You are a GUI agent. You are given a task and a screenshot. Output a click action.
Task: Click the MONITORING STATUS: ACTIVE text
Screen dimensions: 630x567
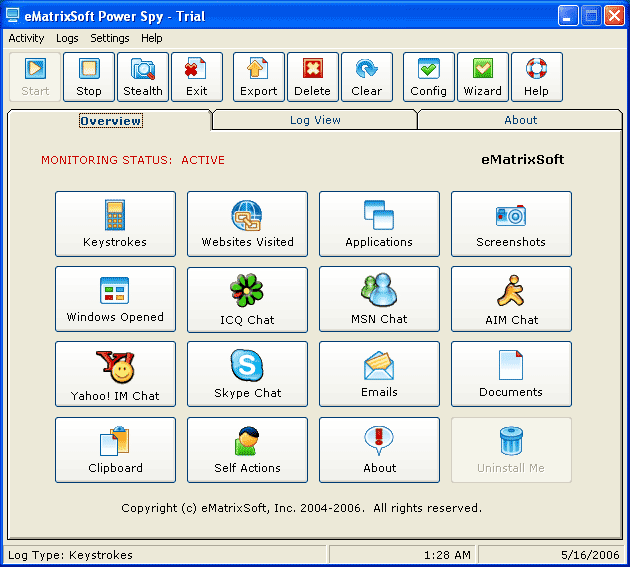tap(133, 160)
